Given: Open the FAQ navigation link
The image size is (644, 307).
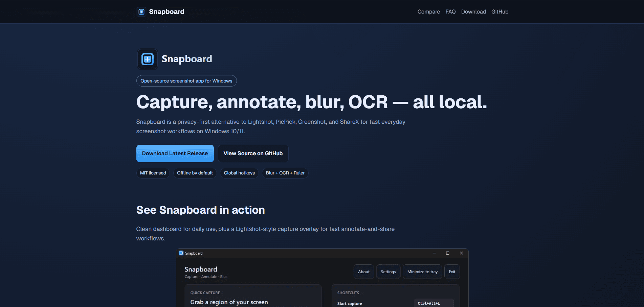Looking at the screenshot, I should [x=450, y=12].
